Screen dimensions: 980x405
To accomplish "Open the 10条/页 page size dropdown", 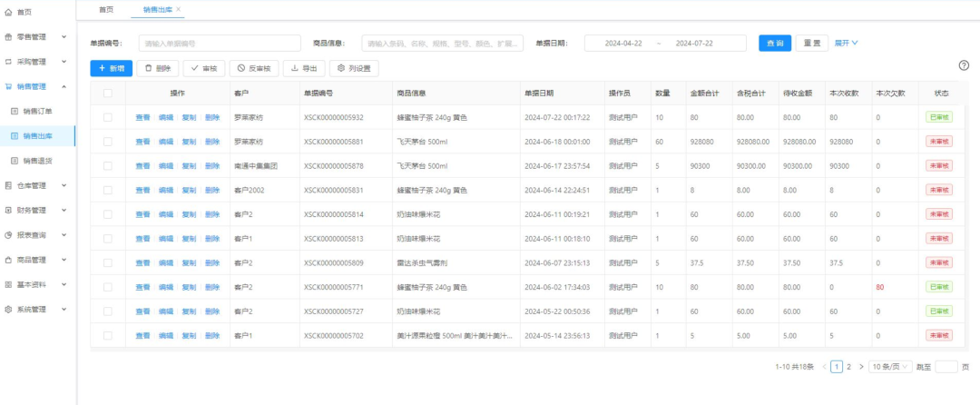I will point(888,367).
